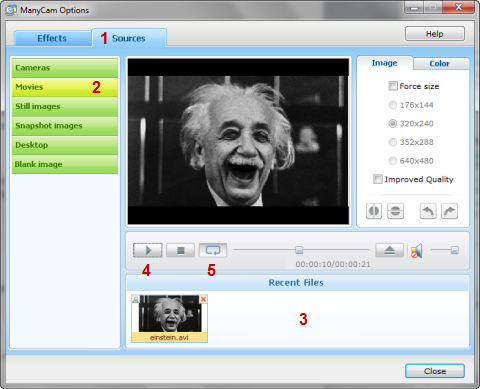The image size is (480, 389).
Task: Play the movie with the play button
Action: (x=148, y=250)
